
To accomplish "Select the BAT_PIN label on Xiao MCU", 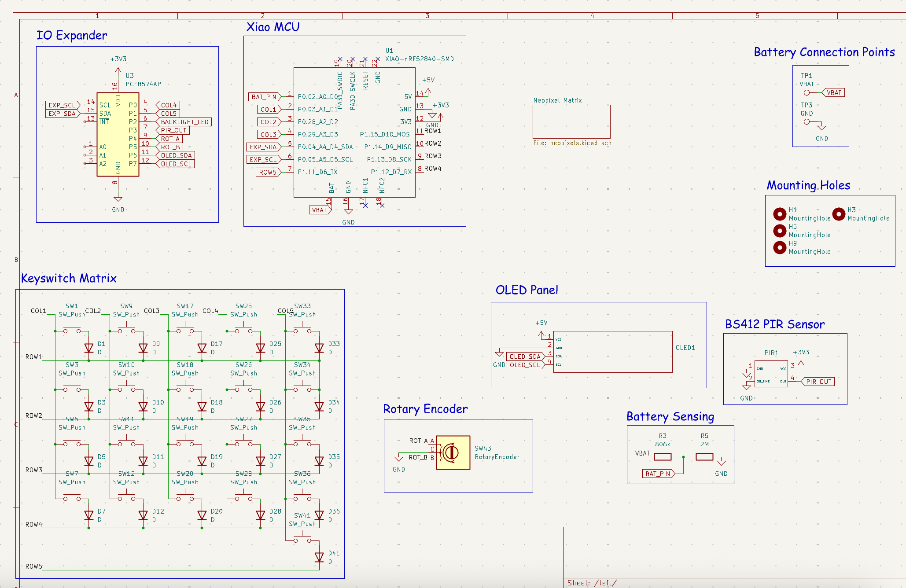I will point(265,97).
